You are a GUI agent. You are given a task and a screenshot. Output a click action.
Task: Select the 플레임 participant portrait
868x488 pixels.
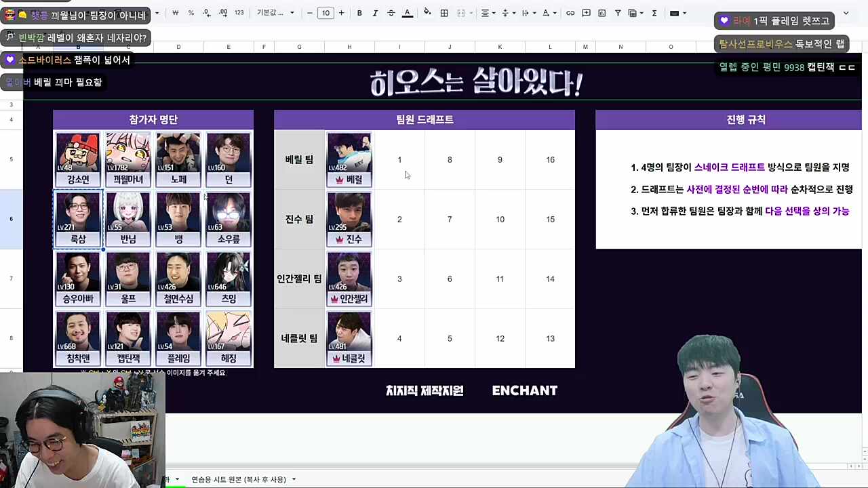(178, 338)
